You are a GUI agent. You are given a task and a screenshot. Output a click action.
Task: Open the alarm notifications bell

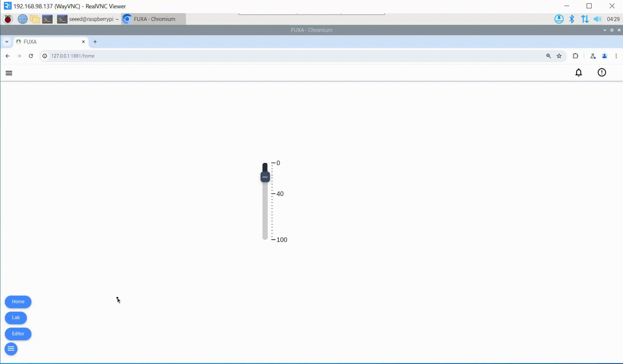pyautogui.click(x=578, y=73)
